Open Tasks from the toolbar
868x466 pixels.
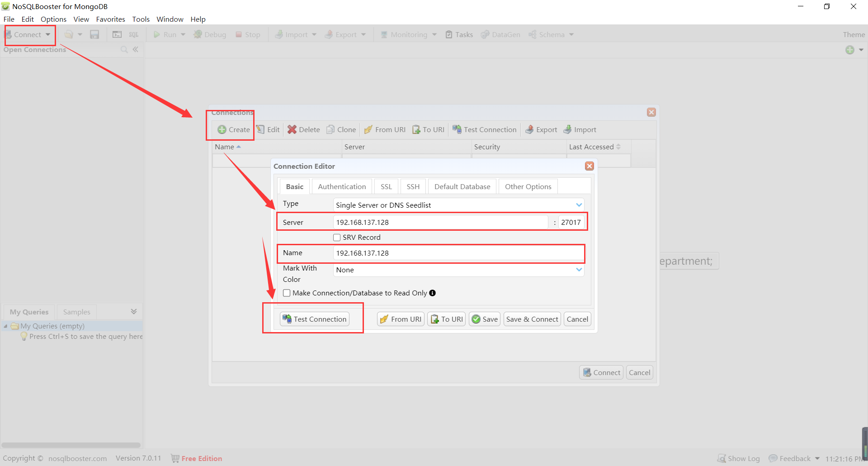pyautogui.click(x=459, y=34)
